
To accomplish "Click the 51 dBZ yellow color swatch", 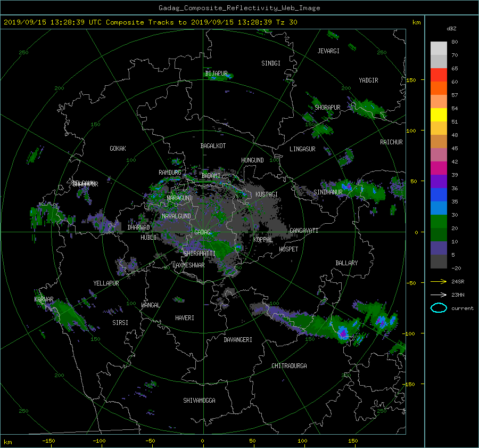I will point(439,115).
